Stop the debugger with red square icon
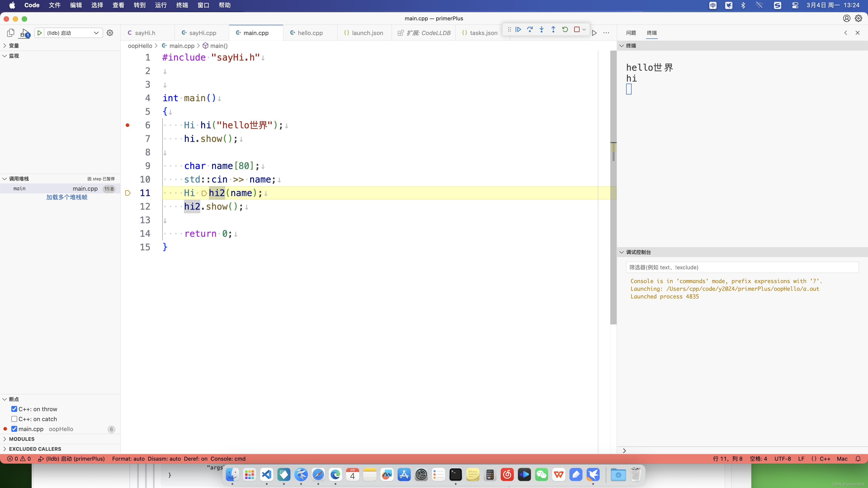Screen dimensions: 868x488 577,29
